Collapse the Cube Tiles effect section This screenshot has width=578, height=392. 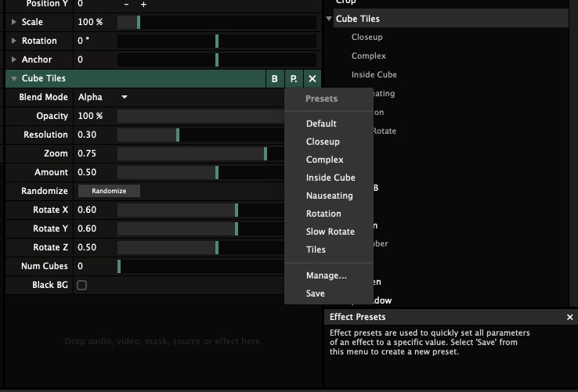(13, 78)
